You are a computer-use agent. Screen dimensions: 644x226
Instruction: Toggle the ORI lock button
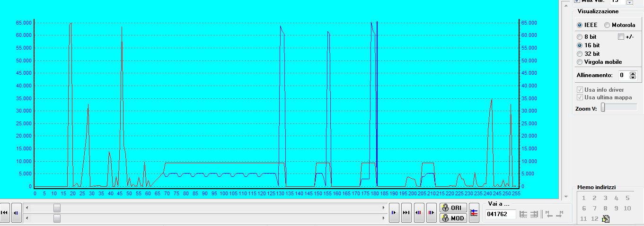point(453,208)
